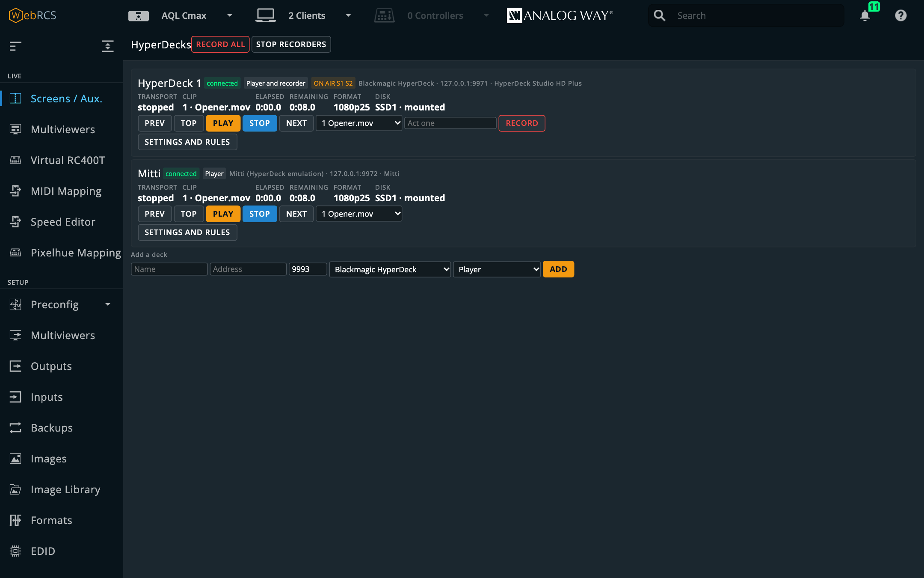Focus the Search field
The image size is (924, 578).
tap(746, 15)
